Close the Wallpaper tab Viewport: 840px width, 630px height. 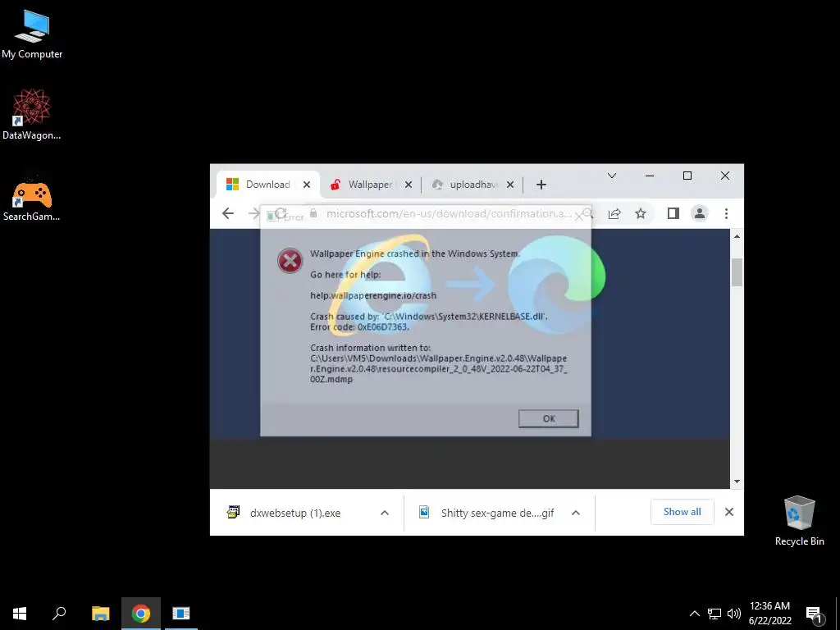[409, 185]
